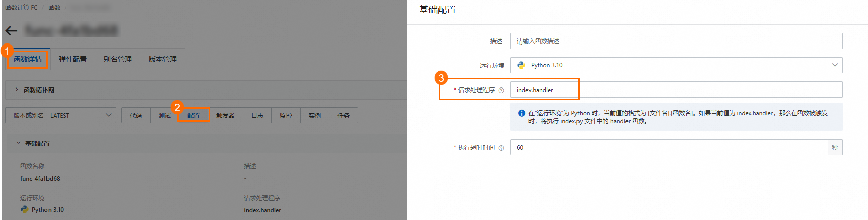Viewport: 868px width, 220px height.
Task: Click the 秒 unit suffix
Action: point(835,147)
